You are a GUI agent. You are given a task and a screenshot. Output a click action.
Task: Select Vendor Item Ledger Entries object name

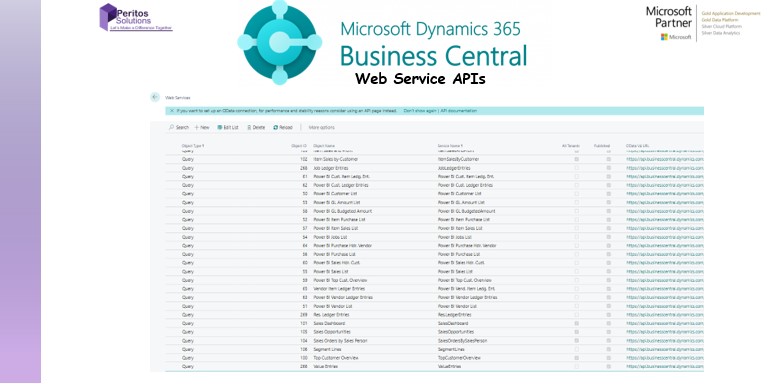pos(339,289)
